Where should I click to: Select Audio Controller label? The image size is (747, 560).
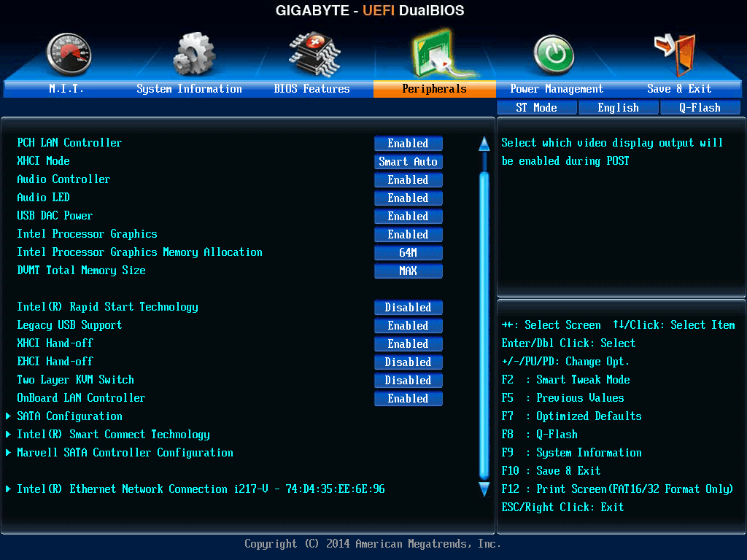pyautogui.click(x=63, y=179)
